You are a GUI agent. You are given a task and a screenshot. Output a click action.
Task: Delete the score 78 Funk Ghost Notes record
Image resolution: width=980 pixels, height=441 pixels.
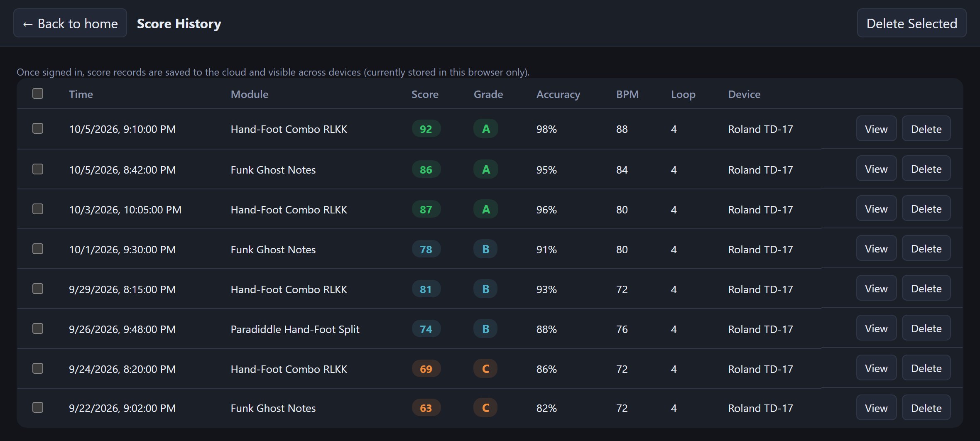coord(926,248)
